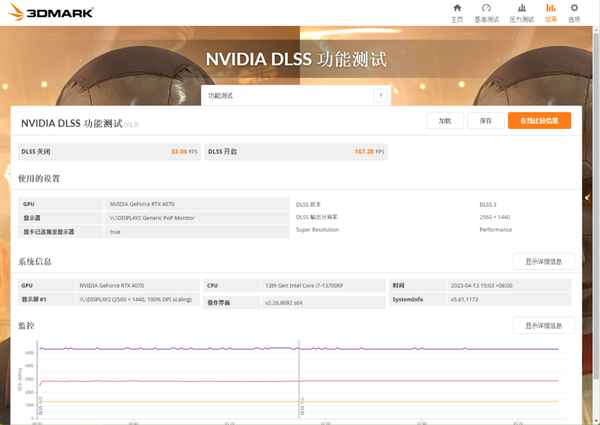Go to the 主页 home icon

pos(457,12)
